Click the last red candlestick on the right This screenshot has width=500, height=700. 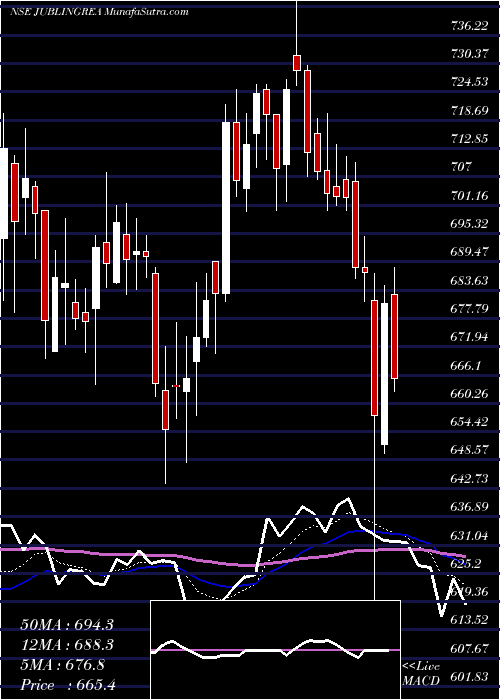click(395, 337)
